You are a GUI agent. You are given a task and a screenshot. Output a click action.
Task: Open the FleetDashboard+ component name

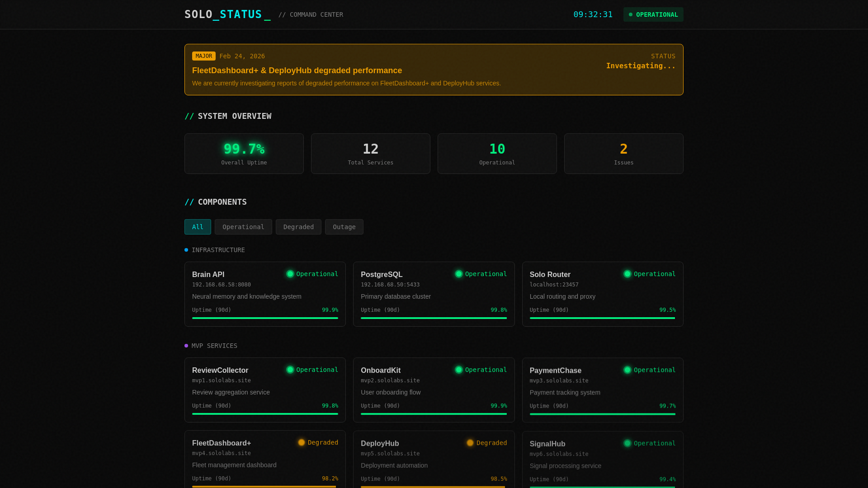[x=222, y=443]
